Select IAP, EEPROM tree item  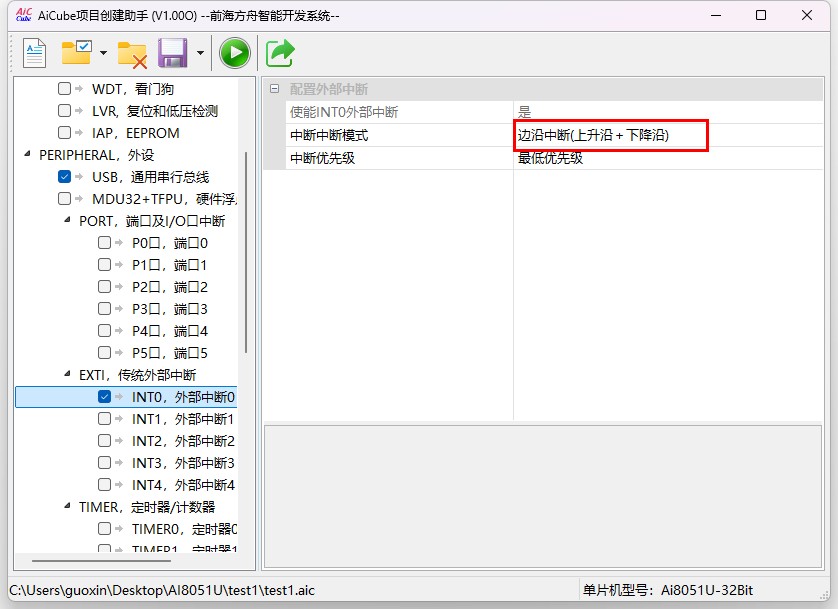click(136, 133)
